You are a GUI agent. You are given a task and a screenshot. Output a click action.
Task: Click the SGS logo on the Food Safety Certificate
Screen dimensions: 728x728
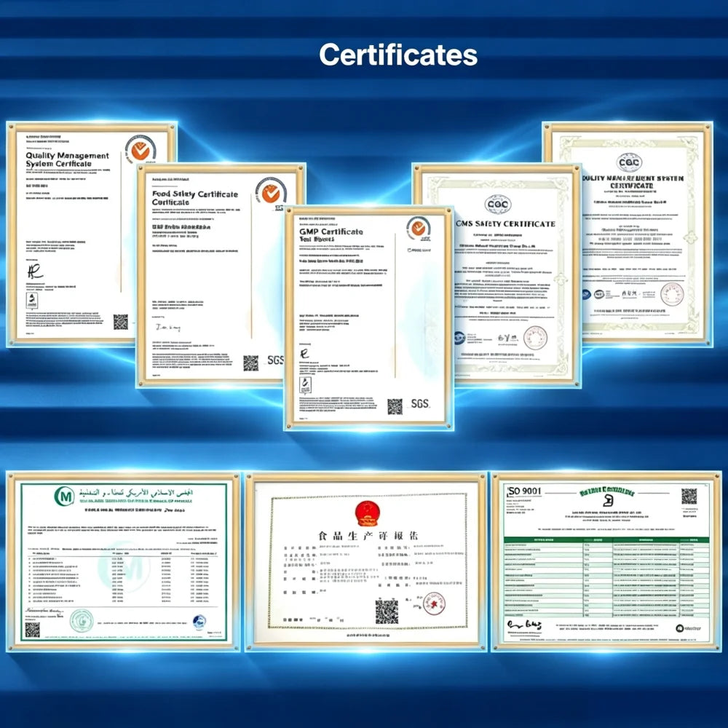(275, 360)
